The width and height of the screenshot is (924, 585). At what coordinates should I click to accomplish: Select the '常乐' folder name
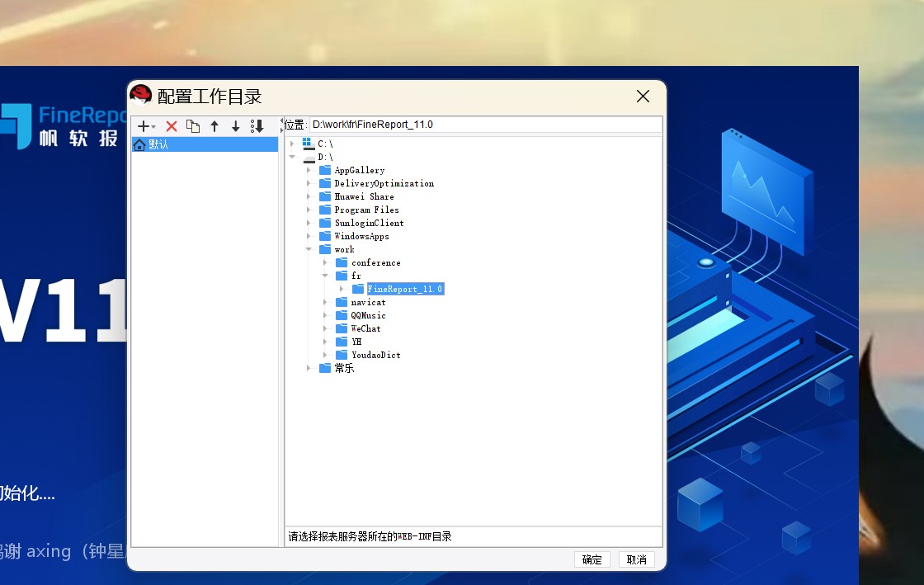345,368
